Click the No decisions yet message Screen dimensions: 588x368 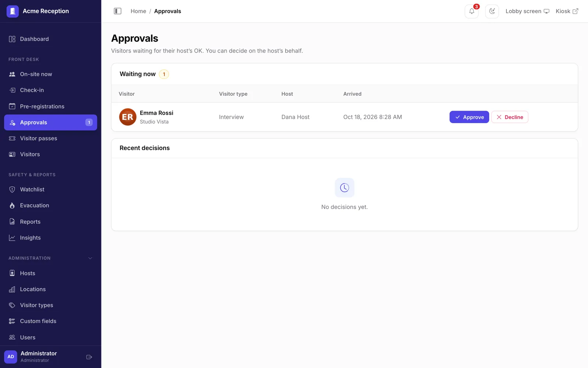point(344,207)
